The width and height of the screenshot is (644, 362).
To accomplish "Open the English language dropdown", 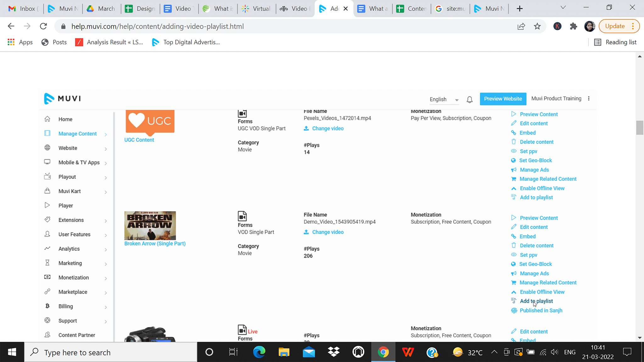I will [x=443, y=99].
